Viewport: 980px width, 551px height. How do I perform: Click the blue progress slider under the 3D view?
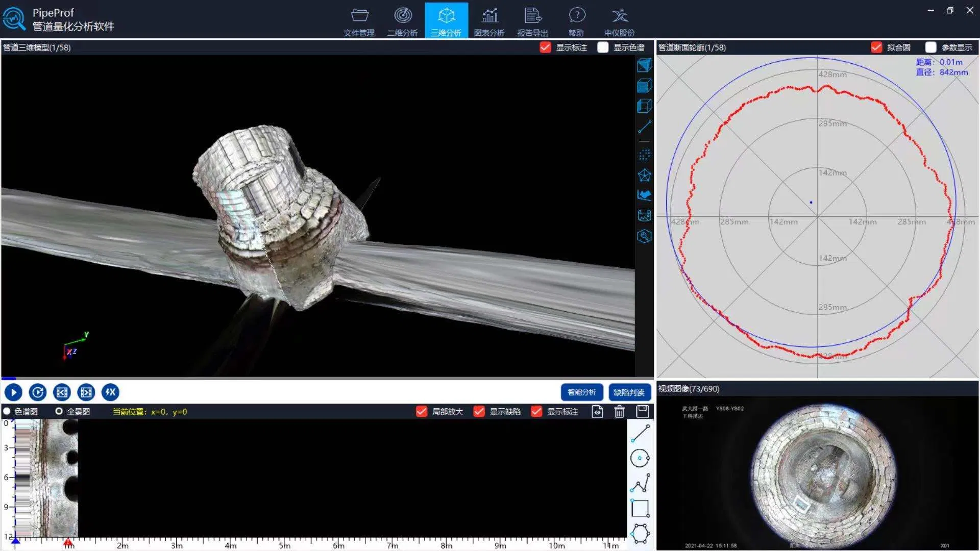coord(8,379)
